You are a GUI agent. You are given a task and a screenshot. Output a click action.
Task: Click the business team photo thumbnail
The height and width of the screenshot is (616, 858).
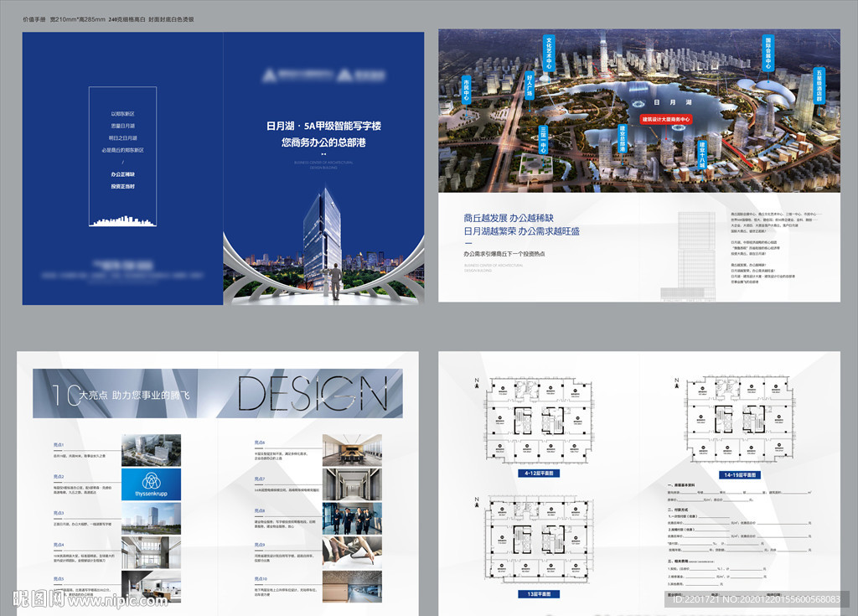click(352, 518)
